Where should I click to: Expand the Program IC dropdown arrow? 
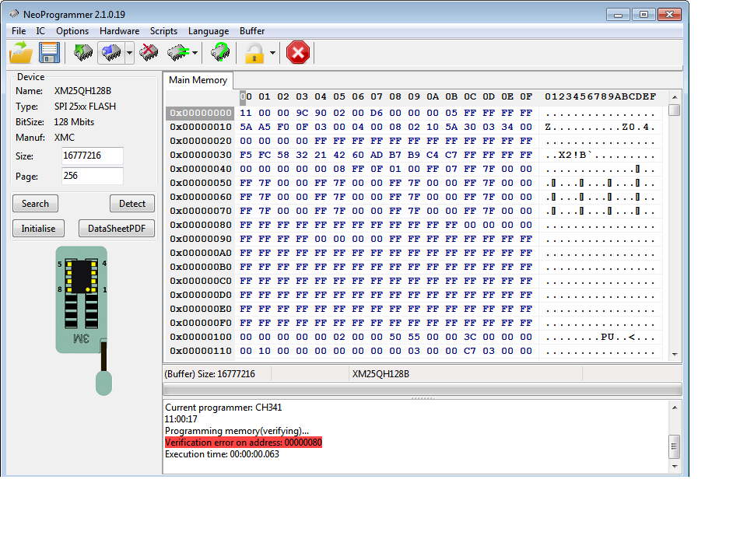point(129,54)
